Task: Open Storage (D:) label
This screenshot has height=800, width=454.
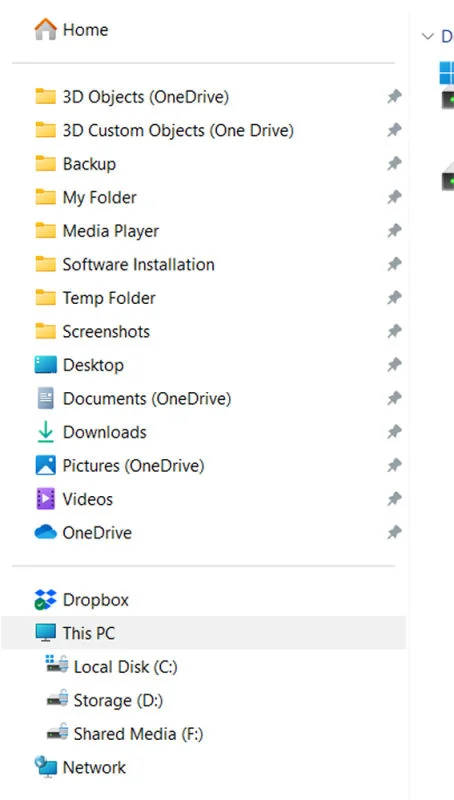Action: point(118,701)
